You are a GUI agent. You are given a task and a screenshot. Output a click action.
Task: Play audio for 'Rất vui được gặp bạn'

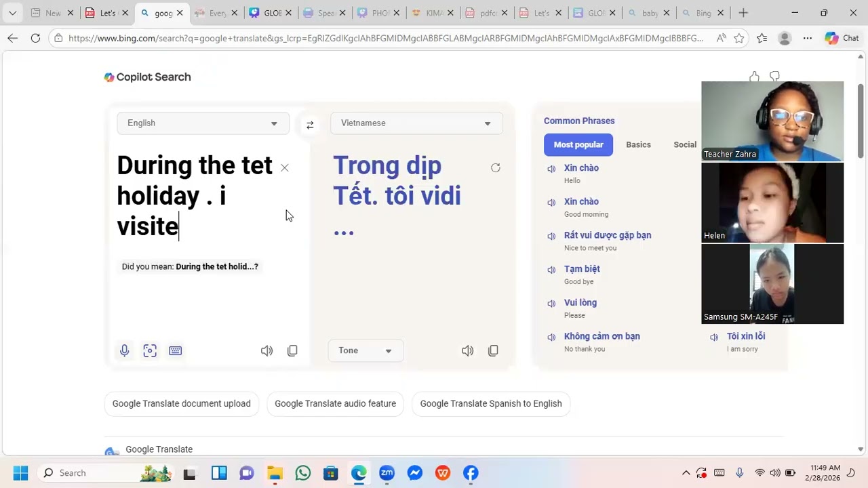tap(551, 237)
